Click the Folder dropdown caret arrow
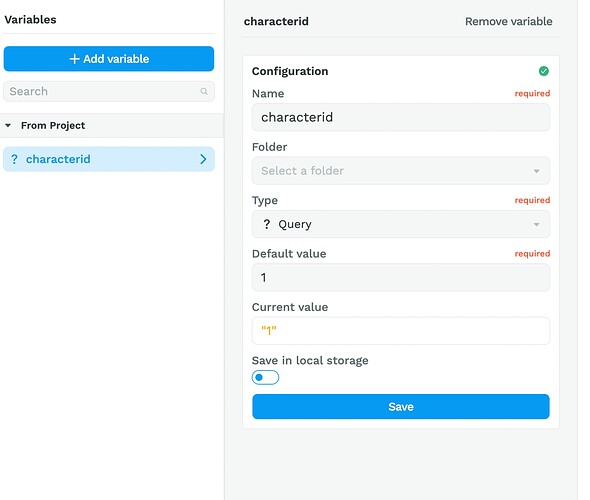This screenshot has height=500, width=590. click(536, 171)
